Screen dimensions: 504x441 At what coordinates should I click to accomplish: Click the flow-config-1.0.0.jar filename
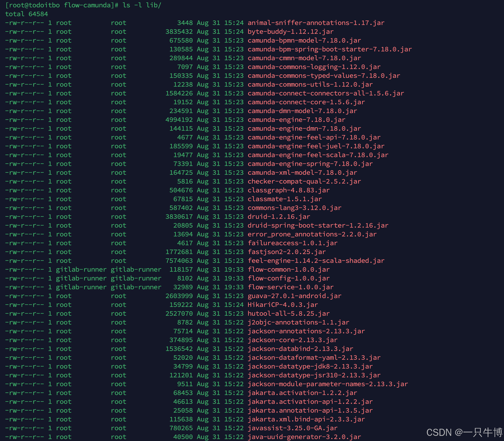point(288,278)
